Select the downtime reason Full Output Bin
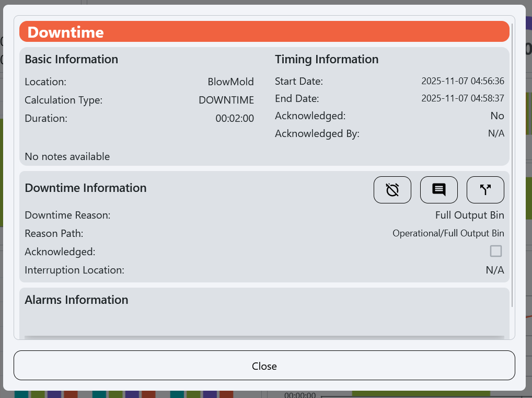Screen dimensions: 532x398 pos(469,215)
